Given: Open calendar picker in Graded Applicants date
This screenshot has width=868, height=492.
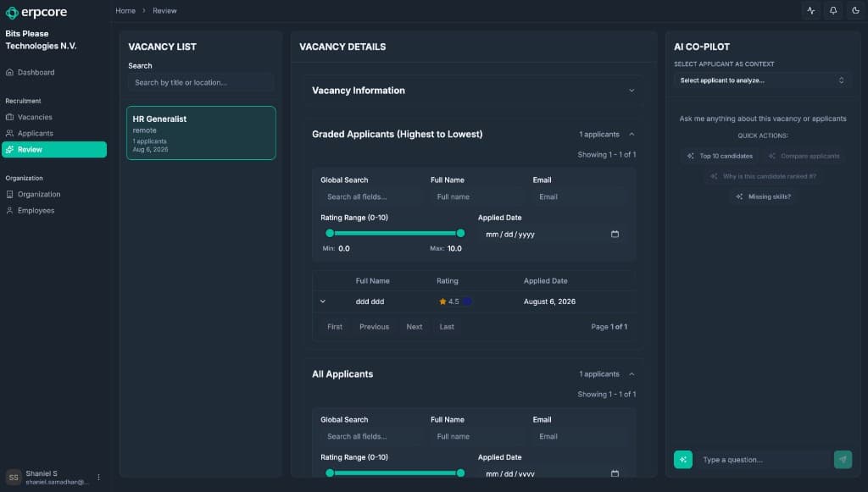Looking at the screenshot, I should [x=615, y=234].
